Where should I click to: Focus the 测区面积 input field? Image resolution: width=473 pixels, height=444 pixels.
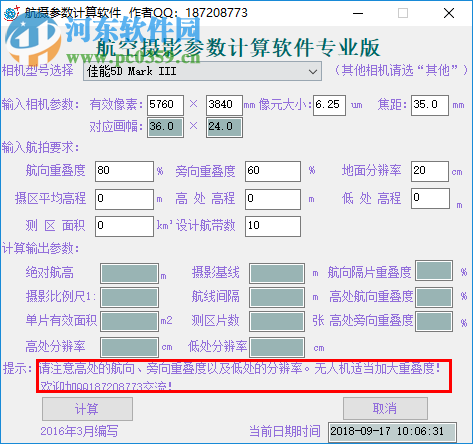tap(124, 226)
